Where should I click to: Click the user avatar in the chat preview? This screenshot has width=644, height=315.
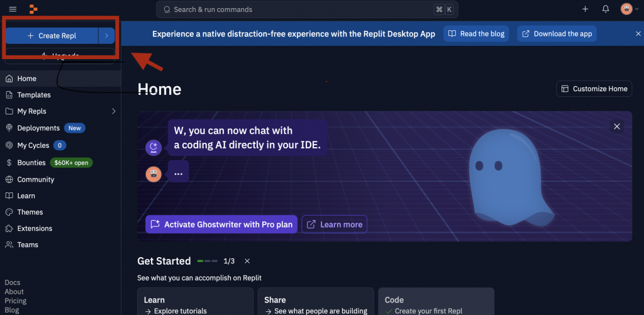tap(153, 174)
